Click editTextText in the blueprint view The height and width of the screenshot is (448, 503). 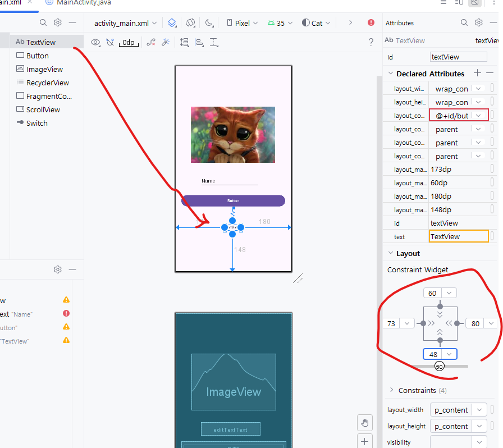(x=230, y=429)
